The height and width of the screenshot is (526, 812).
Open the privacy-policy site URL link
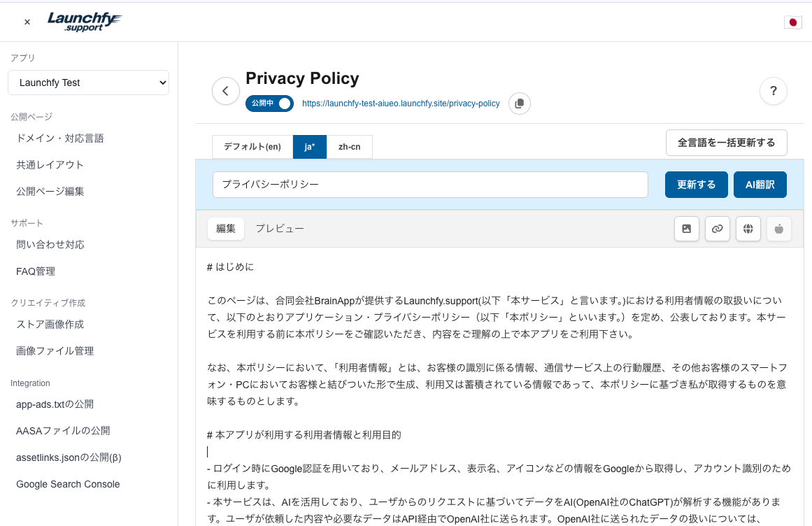(x=401, y=104)
